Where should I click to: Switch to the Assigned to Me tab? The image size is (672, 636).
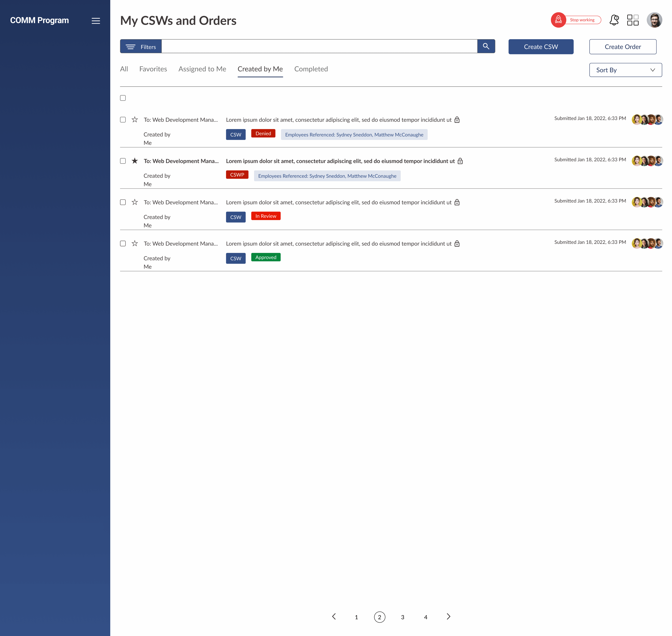[202, 69]
